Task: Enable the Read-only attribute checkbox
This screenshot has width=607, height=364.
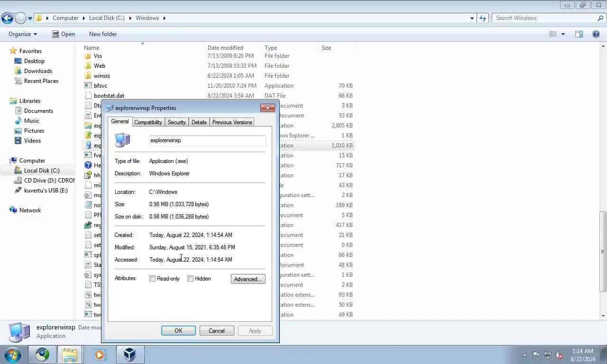Action: click(152, 279)
